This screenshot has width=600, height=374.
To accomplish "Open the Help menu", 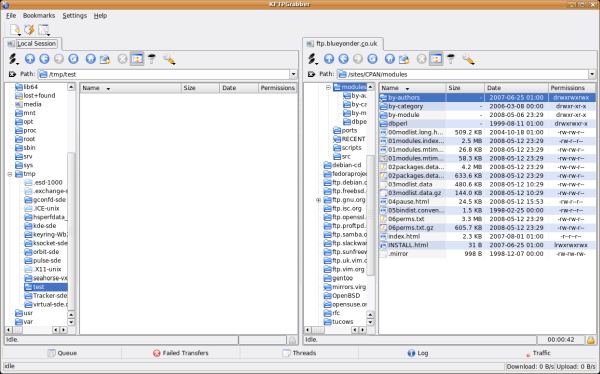I will 100,16.
